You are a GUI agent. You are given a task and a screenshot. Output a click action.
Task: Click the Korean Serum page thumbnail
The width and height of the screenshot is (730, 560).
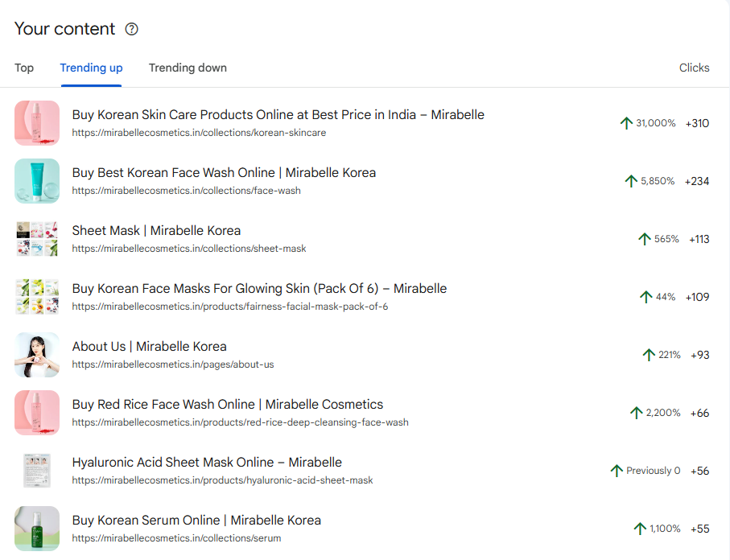point(37,529)
